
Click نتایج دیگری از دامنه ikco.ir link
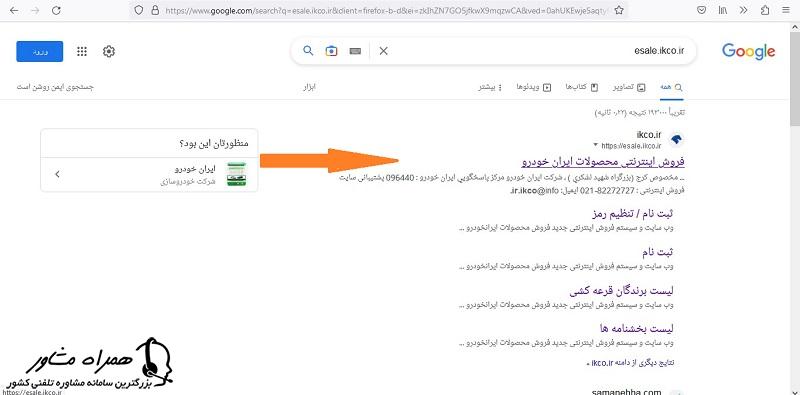click(630, 363)
